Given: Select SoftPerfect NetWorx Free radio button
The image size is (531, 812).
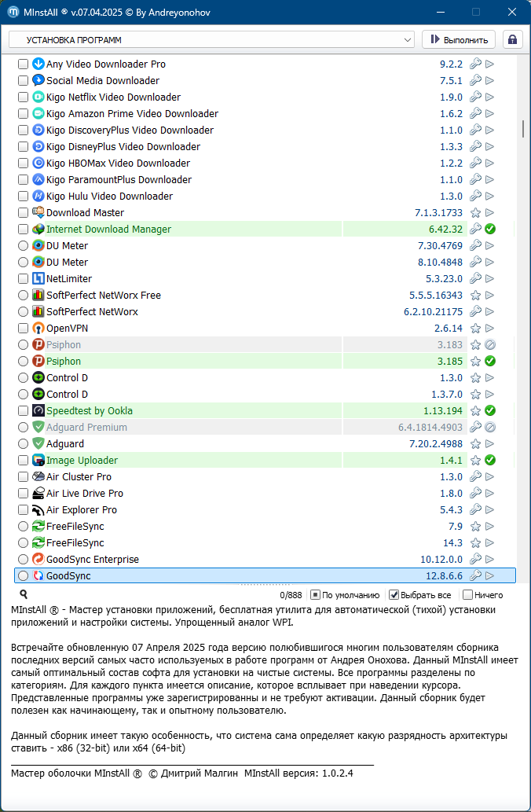Looking at the screenshot, I should 23,296.
